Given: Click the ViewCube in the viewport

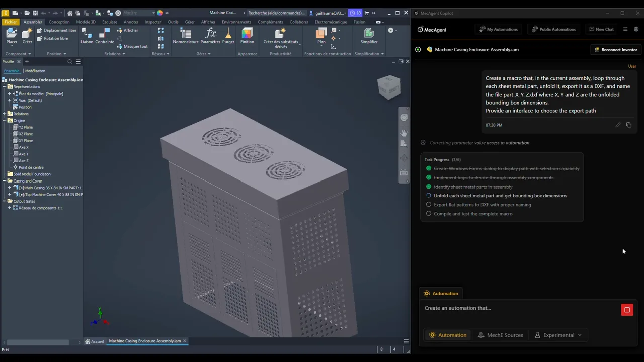Looking at the screenshot, I should tap(389, 87).
